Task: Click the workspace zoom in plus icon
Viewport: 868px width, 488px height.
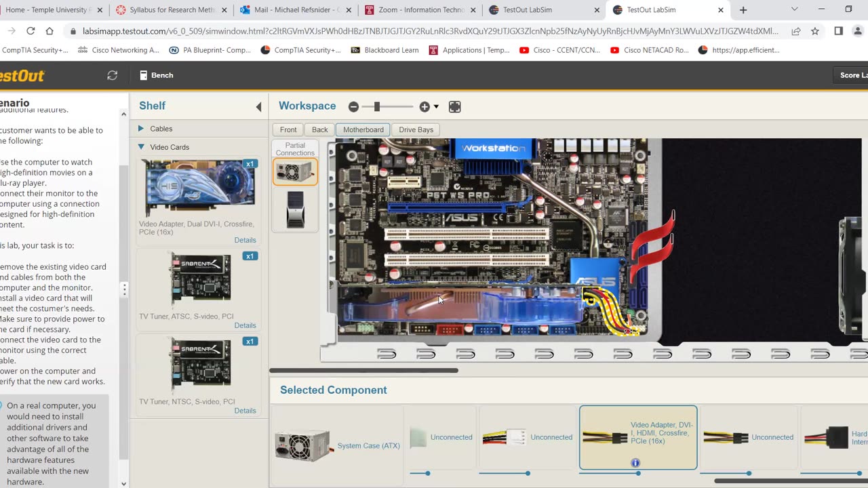Action: pos(425,106)
